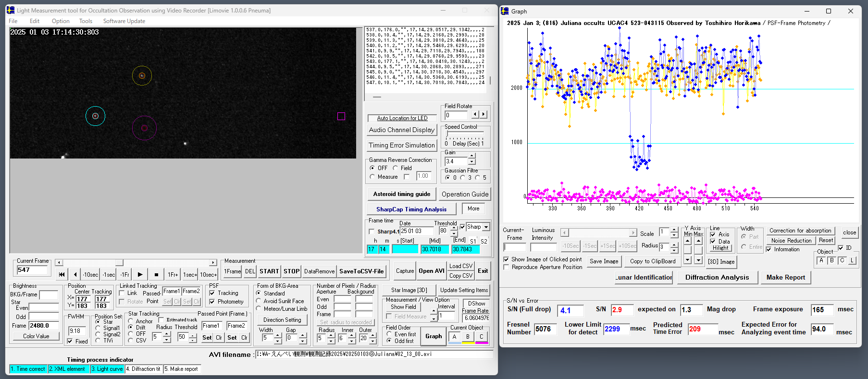Click object L button in Graph window
This screenshot has height=379, width=868.
852,260
